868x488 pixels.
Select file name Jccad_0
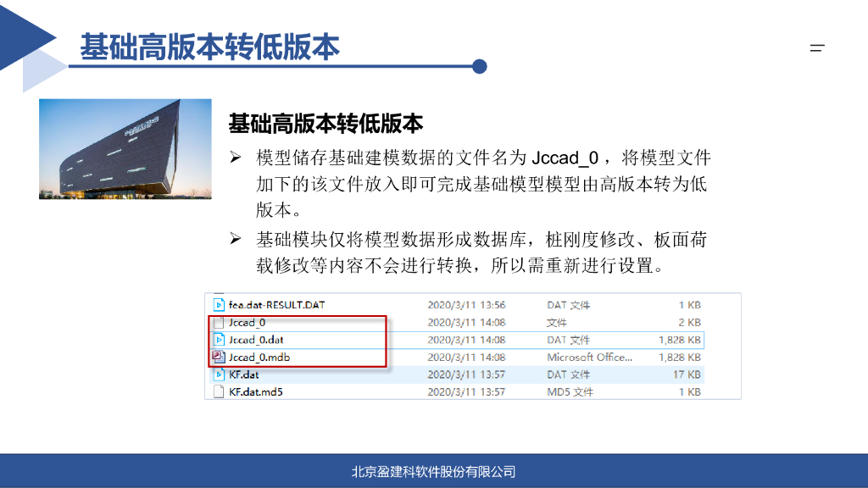(247, 323)
